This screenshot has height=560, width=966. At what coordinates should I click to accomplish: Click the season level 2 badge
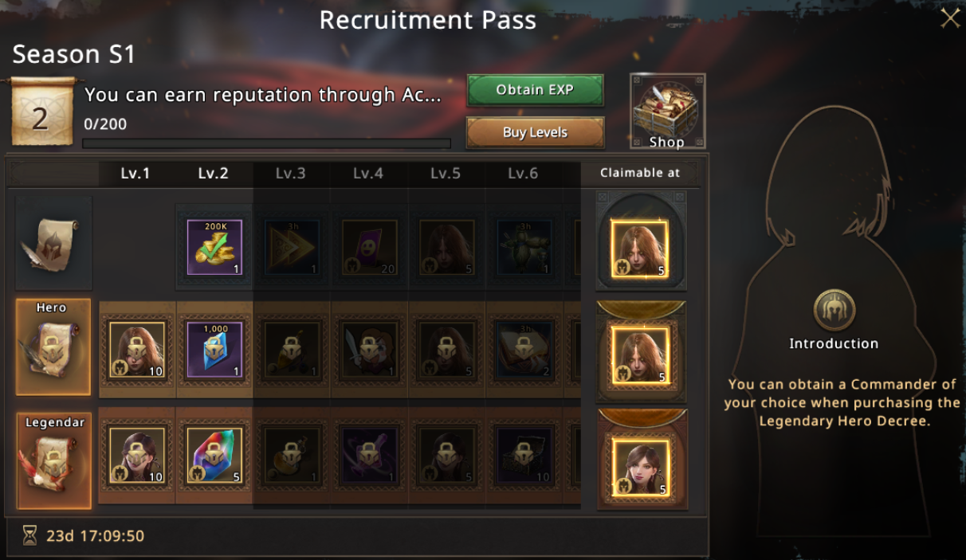(42, 112)
